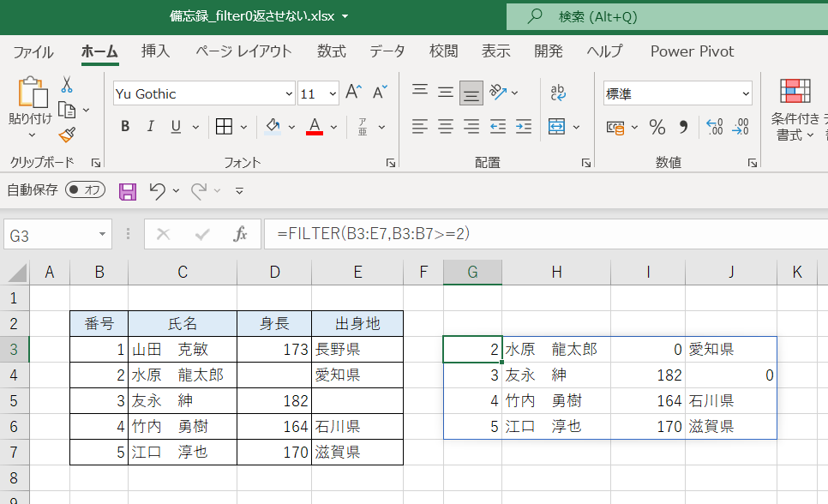Increase decimal places
The height and width of the screenshot is (504, 828).
[x=715, y=127]
